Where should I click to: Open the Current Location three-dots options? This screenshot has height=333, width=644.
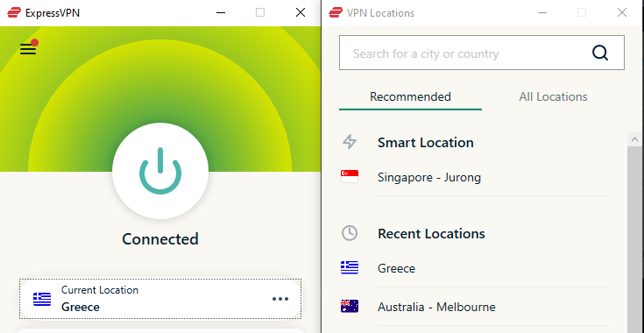pyautogui.click(x=280, y=299)
